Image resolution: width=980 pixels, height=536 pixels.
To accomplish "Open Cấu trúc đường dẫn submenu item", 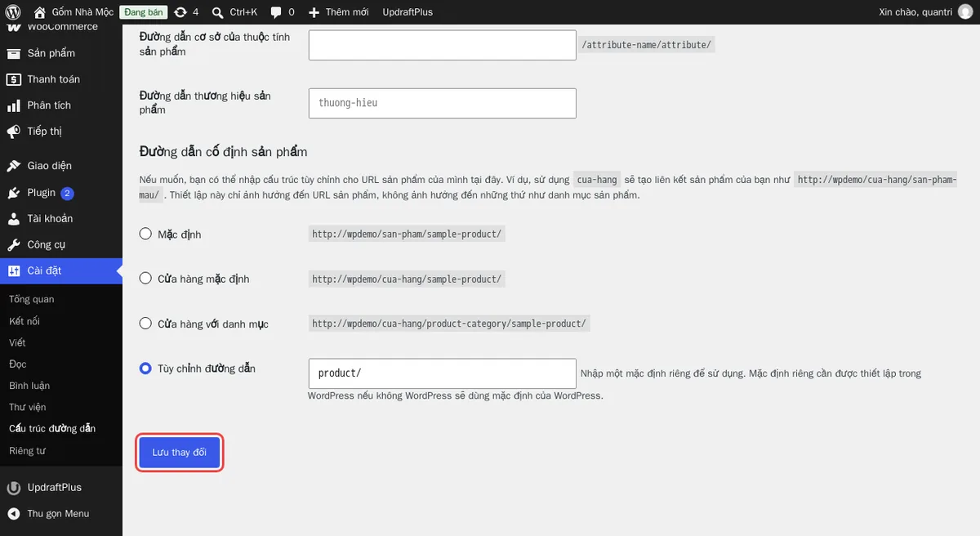I will point(52,429).
